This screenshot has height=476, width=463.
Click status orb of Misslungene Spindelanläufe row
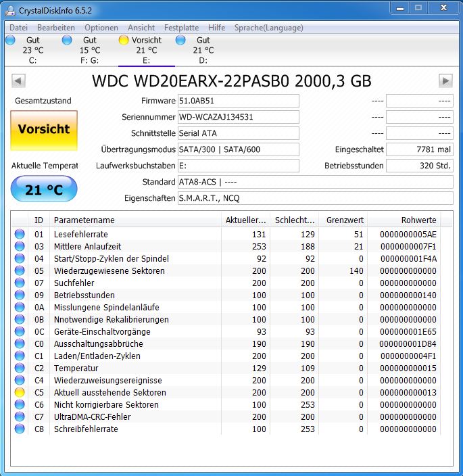pyautogui.click(x=20, y=307)
